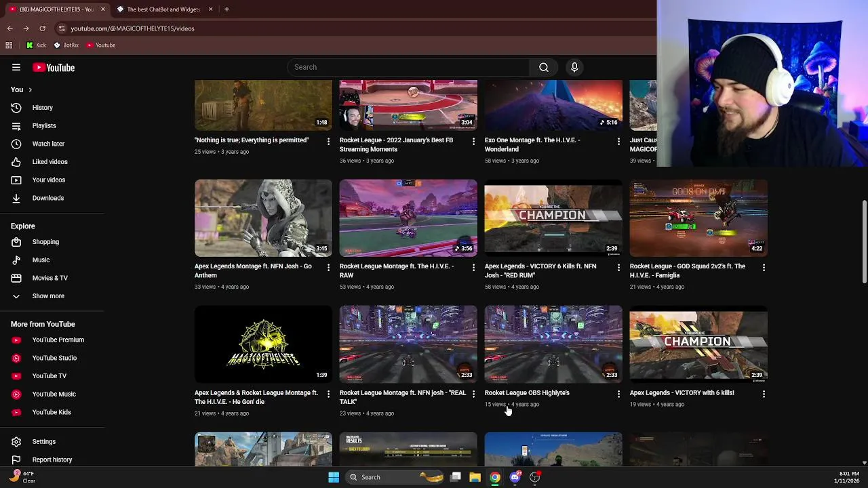Open GOD Squad 2v2's Famiglia title
This screenshot has height=488, width=868.
pyautogui.click(x=687, y=270)
